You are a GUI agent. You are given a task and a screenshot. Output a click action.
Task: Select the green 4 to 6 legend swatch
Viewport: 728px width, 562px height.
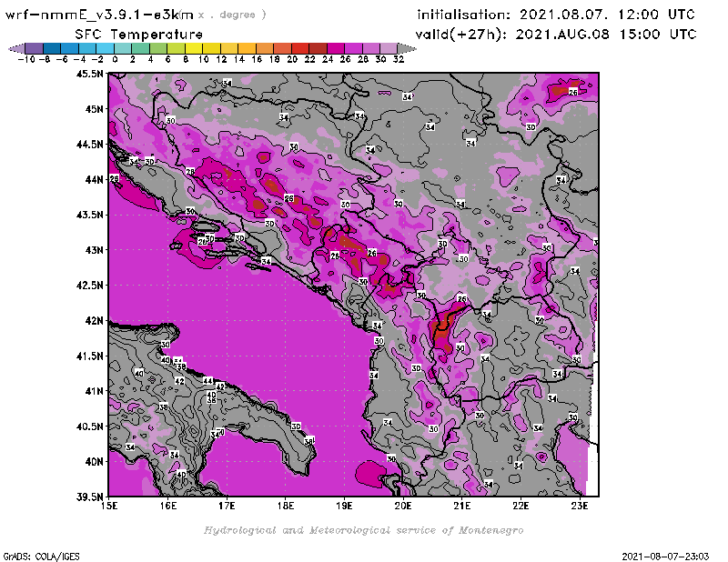(157, 48)
